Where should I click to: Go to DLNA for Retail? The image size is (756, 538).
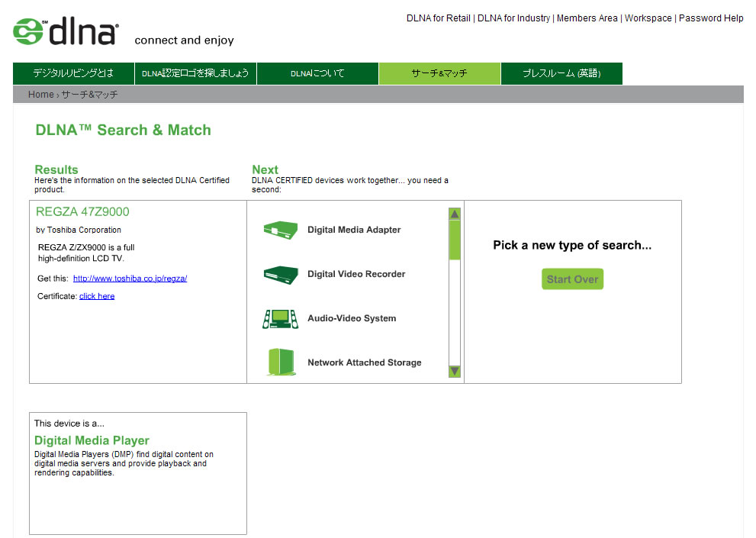439,18
